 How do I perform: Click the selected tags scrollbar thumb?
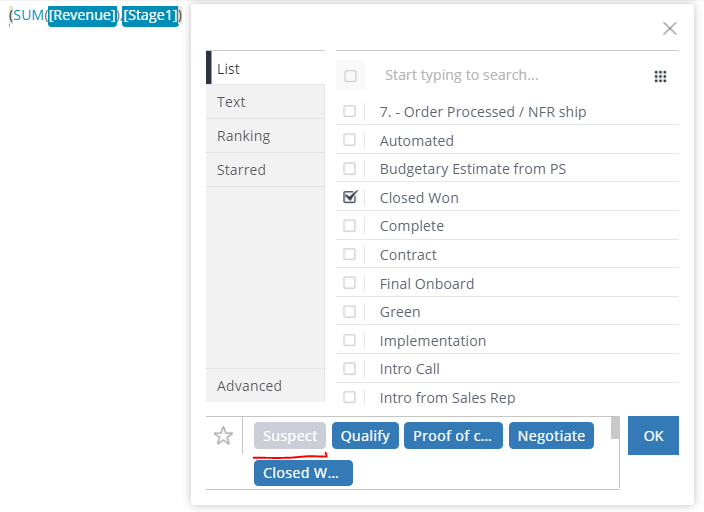coord(615,428)
